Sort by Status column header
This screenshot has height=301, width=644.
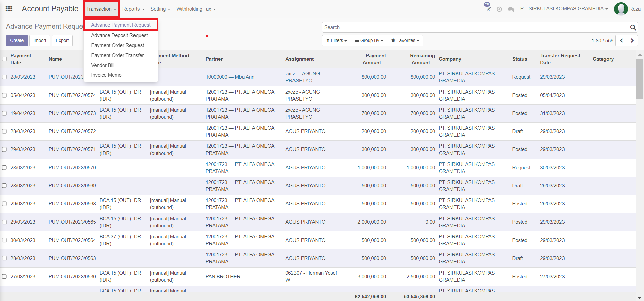tap(520, 59)
